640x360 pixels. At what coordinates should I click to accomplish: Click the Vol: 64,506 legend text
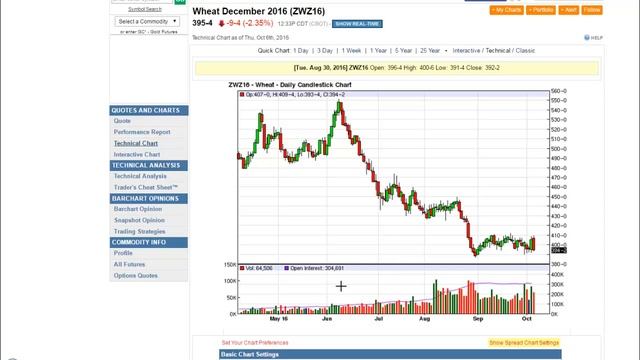[x=259, y=268]
